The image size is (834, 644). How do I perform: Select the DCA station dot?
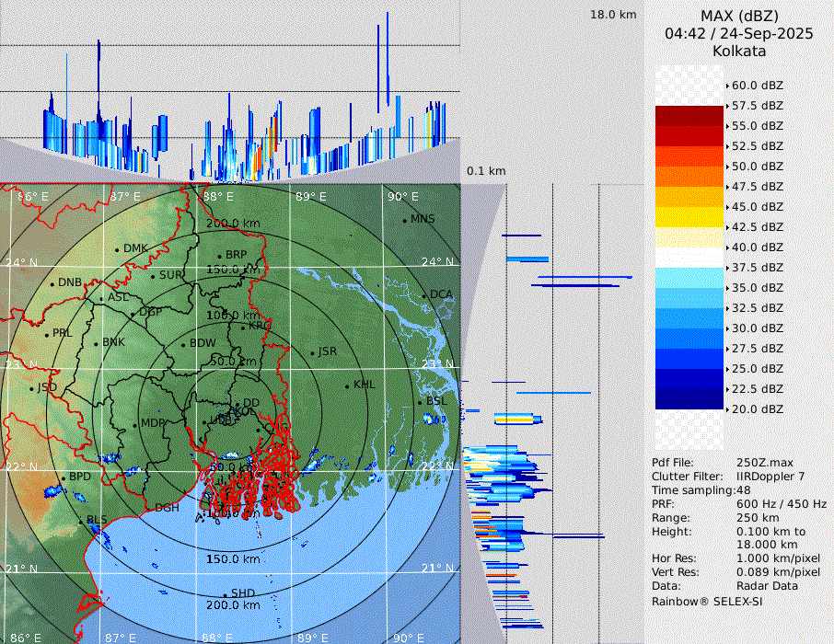(x=424, y=295)
